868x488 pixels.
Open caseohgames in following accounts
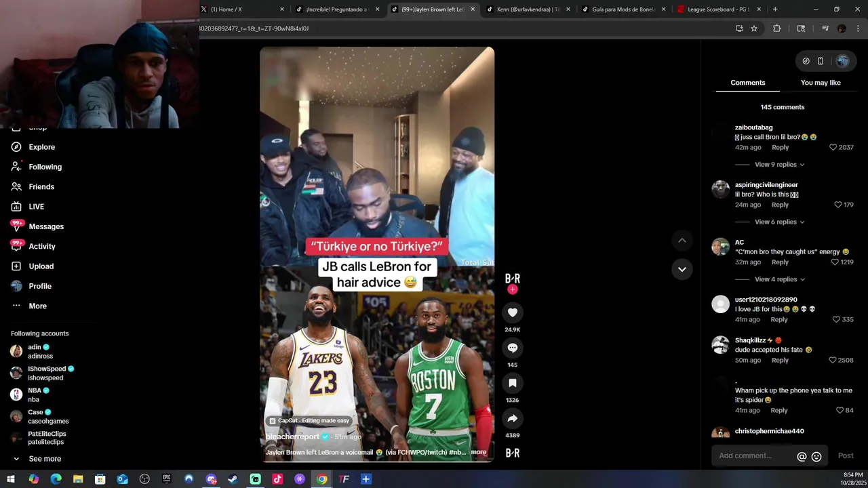pos(39,416)
